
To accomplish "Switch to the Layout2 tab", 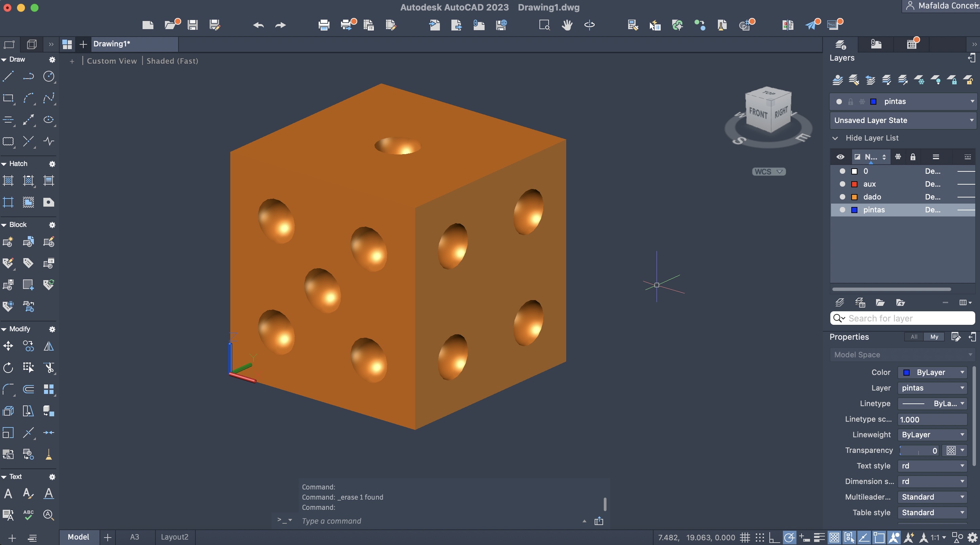I will [175, 537].
